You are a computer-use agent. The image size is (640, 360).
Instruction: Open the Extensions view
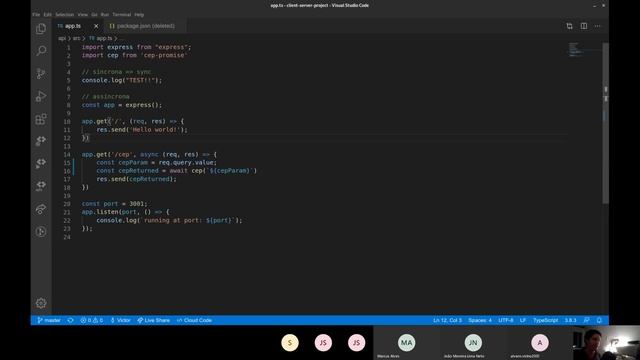tap(41, 119)
